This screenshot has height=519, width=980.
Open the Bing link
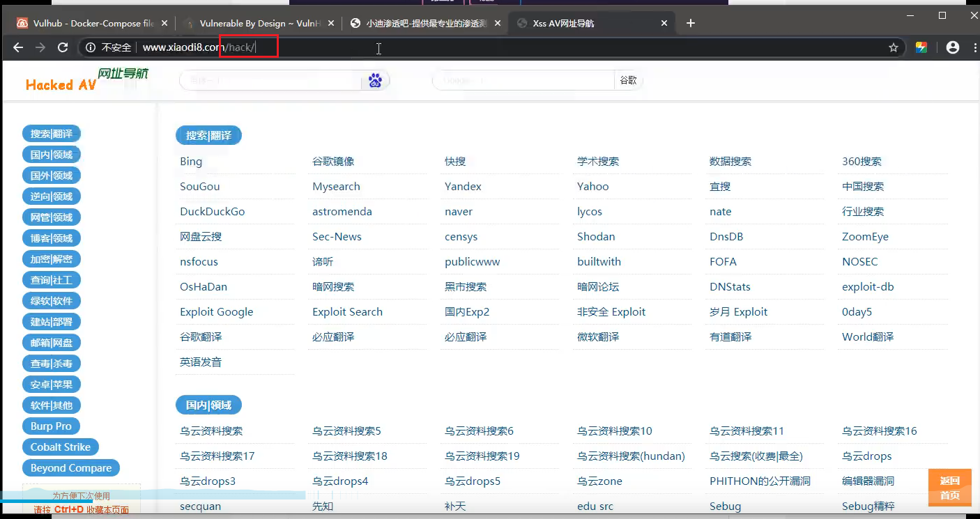pyautogui.click(x=191, y=162)
